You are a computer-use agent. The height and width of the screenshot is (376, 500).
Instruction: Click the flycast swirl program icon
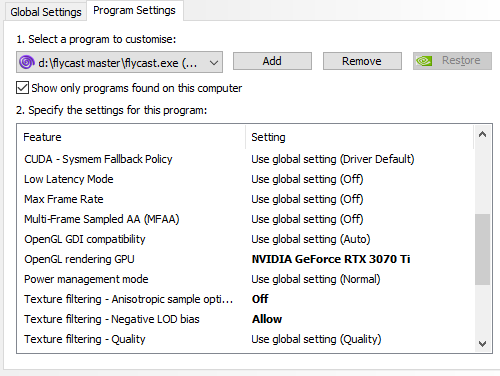tap(27, 62)
